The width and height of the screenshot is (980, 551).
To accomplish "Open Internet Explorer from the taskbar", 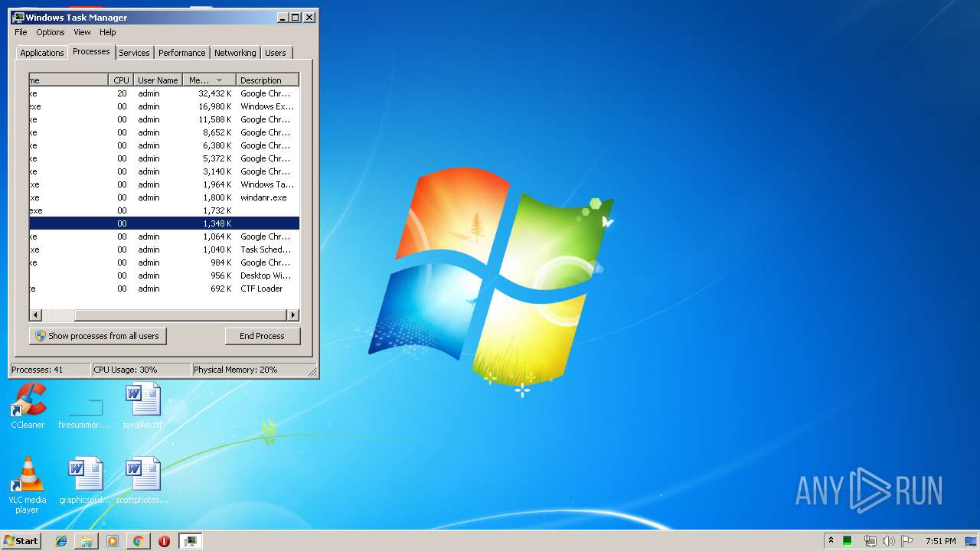I will tap(61, 541).
